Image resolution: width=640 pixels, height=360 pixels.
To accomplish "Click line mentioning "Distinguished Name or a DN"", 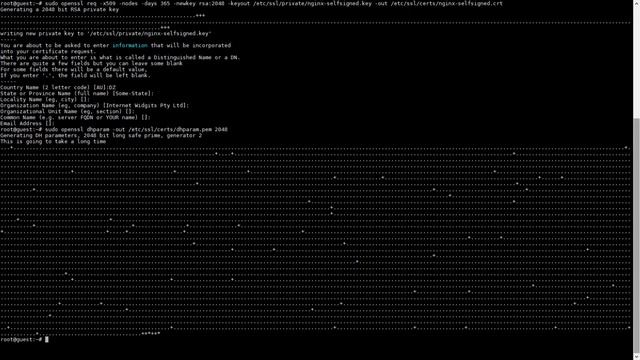I will (120, 58).
